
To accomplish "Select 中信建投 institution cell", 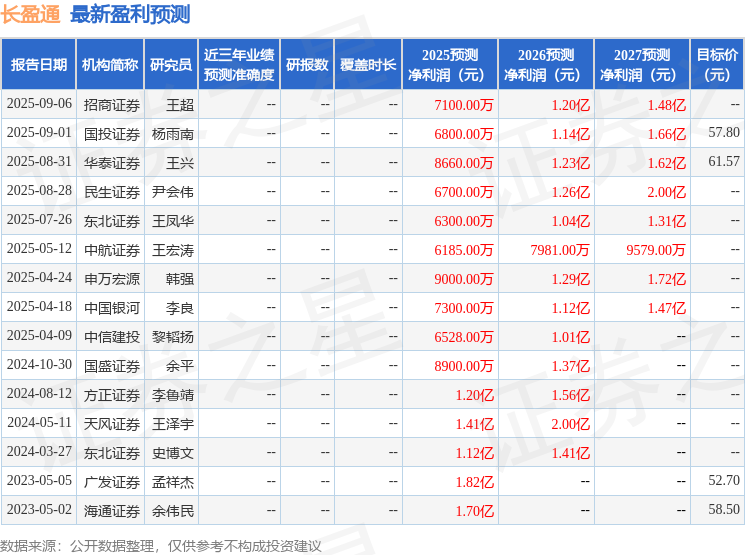I will pos(112,337).
